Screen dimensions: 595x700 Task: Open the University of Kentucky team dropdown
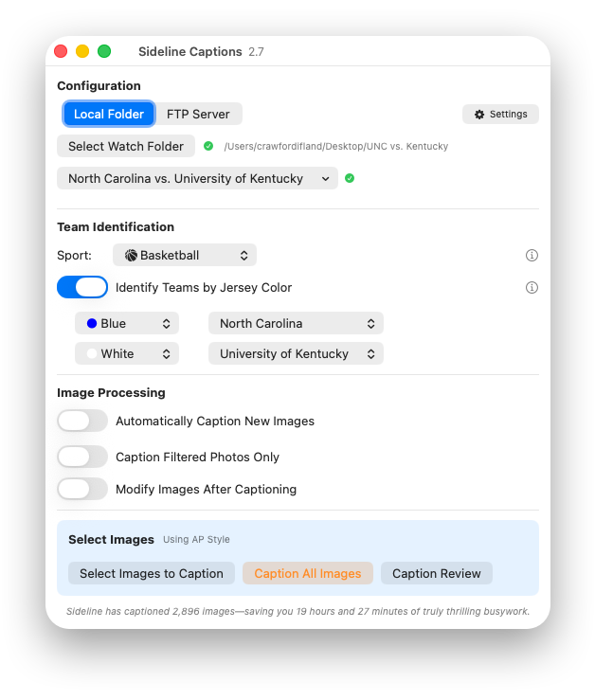pyautogui.click(x=296, y=353)
